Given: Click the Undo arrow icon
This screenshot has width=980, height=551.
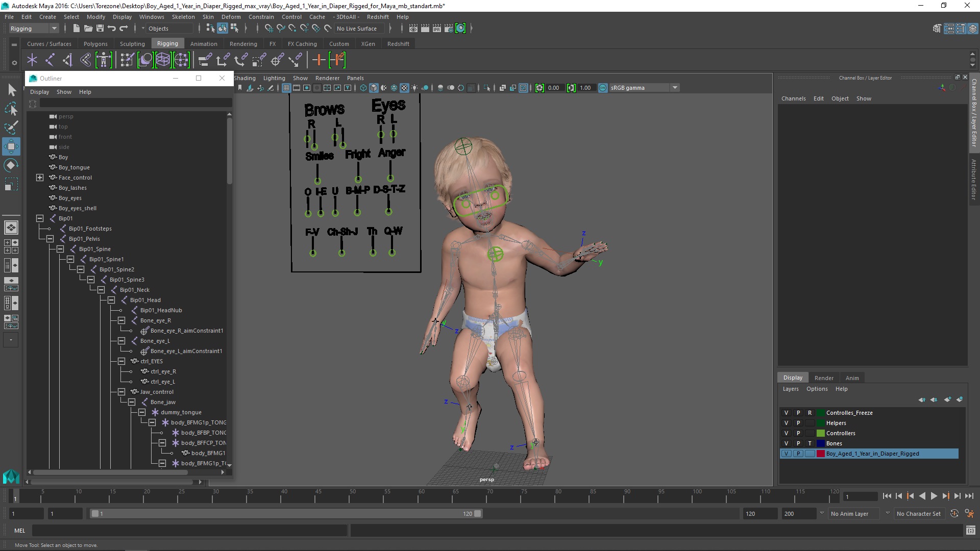Looking at the screenshot, I should (112, 29).
